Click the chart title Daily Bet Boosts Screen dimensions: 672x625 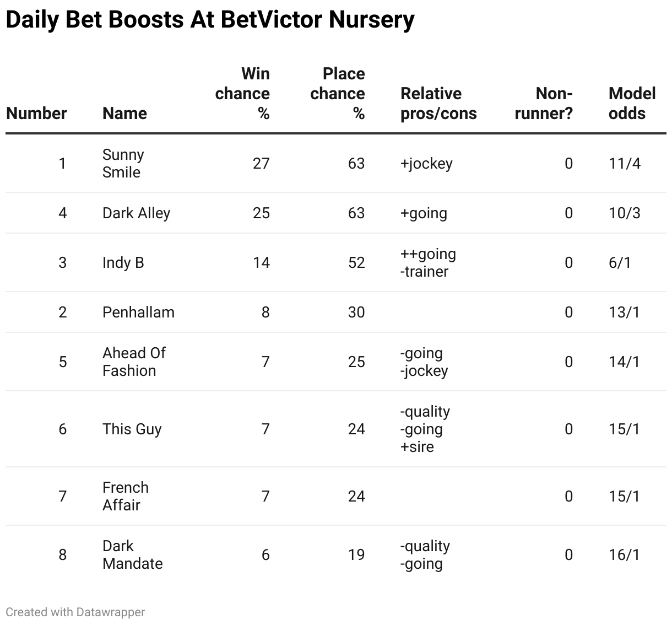tap(210, 20)
